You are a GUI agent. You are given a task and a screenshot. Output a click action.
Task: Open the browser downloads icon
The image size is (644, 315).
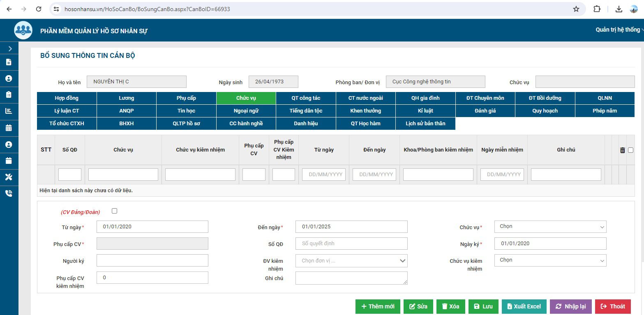pyautogui.click(x=619, y=9)
